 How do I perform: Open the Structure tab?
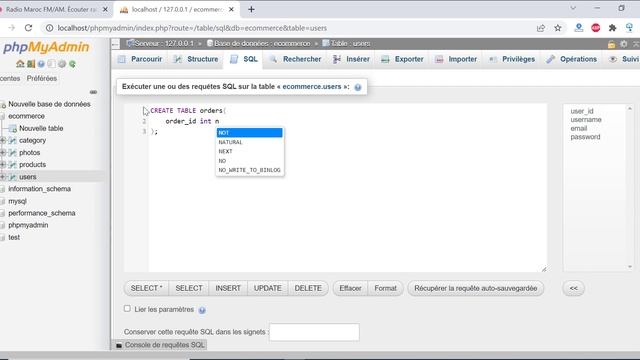click(x=196, y=59)
